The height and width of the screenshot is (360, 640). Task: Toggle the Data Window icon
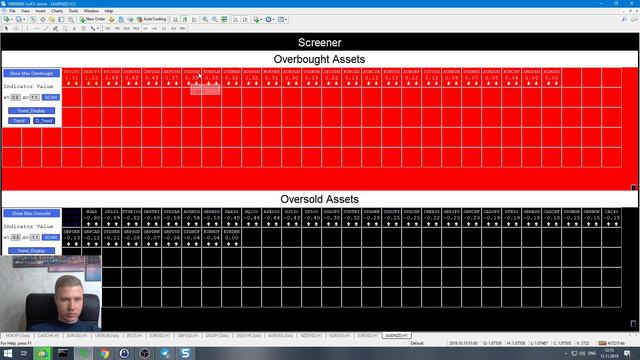[x=42, y=19]
